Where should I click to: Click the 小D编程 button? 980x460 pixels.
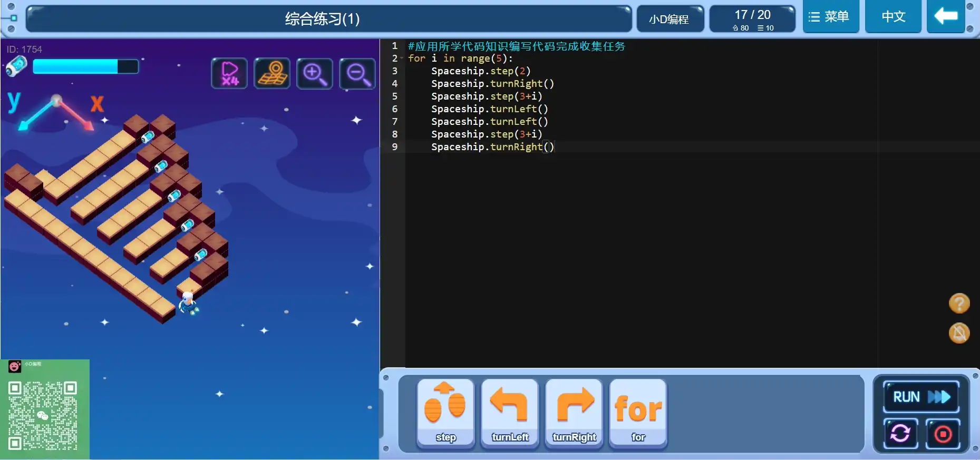tap(669, 19)
